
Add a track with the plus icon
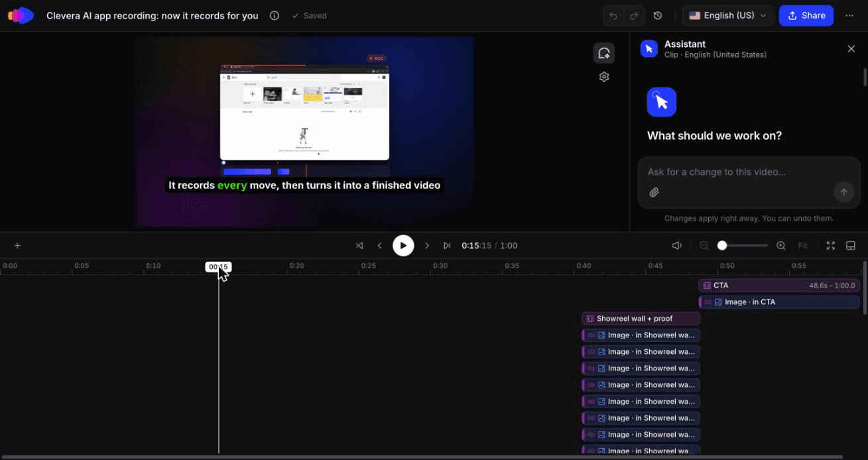click(x=18, y=245)
